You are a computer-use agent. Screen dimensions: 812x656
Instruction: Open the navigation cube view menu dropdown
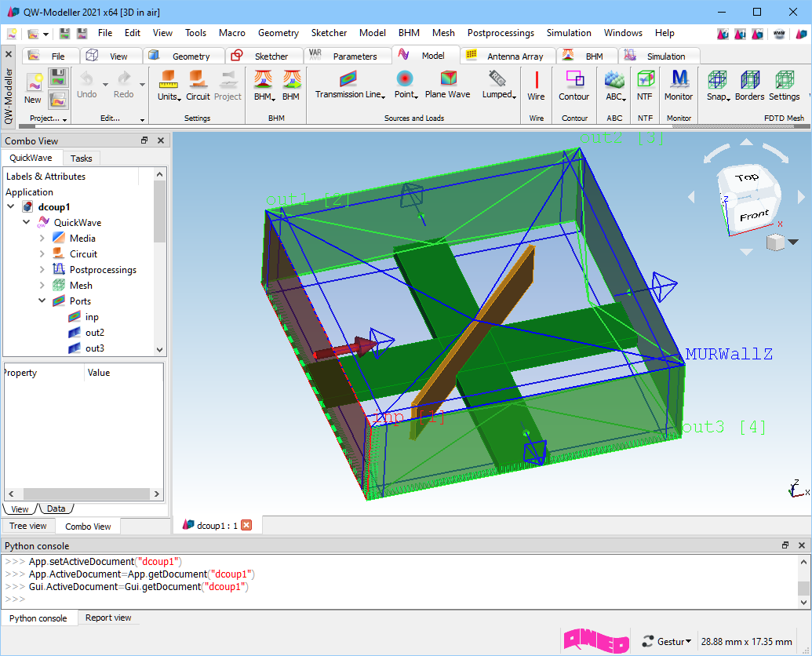pos(793,242)
